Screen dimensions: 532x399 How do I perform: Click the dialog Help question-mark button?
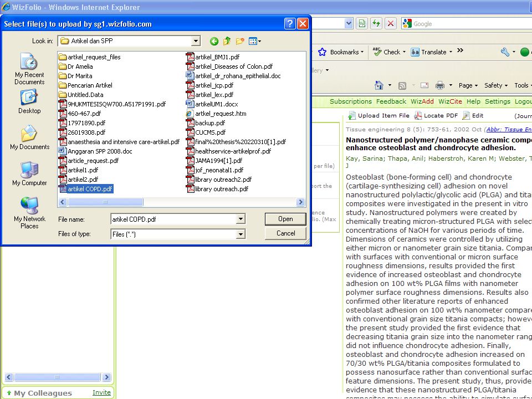point(289,24)
